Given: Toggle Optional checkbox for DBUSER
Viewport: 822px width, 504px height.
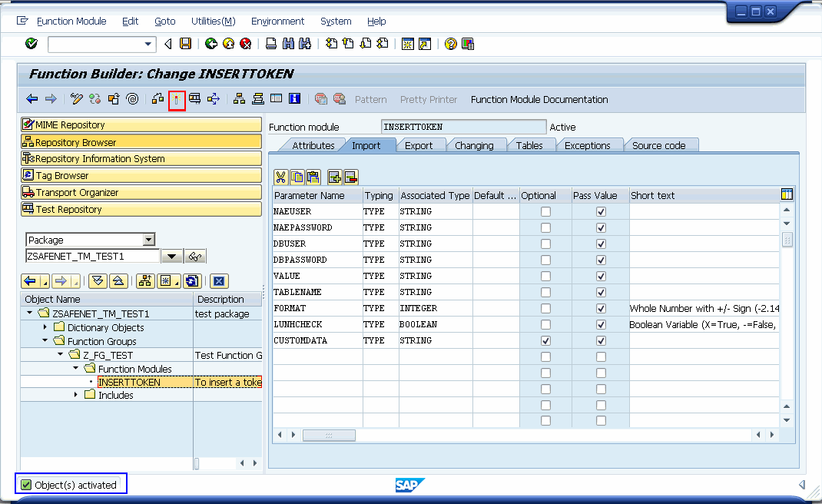Looking at the screenshot, I should (545, 244).
